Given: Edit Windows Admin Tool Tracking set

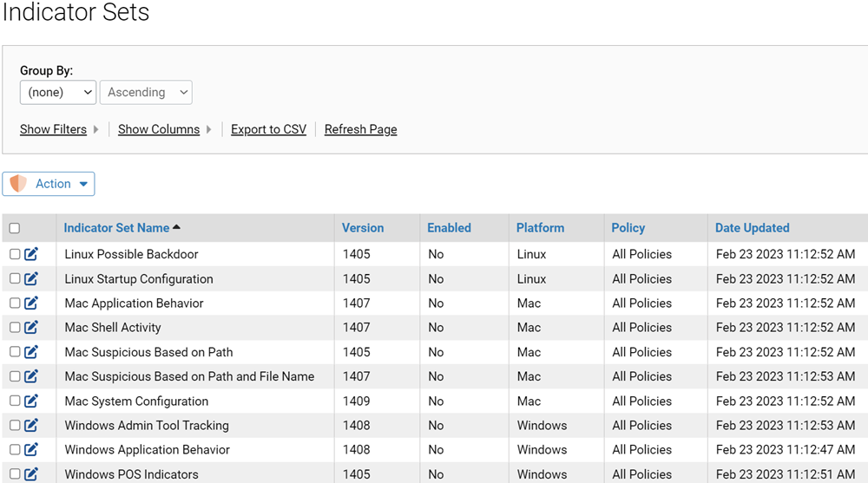Looking at the screenshot, I should (31, 426).
